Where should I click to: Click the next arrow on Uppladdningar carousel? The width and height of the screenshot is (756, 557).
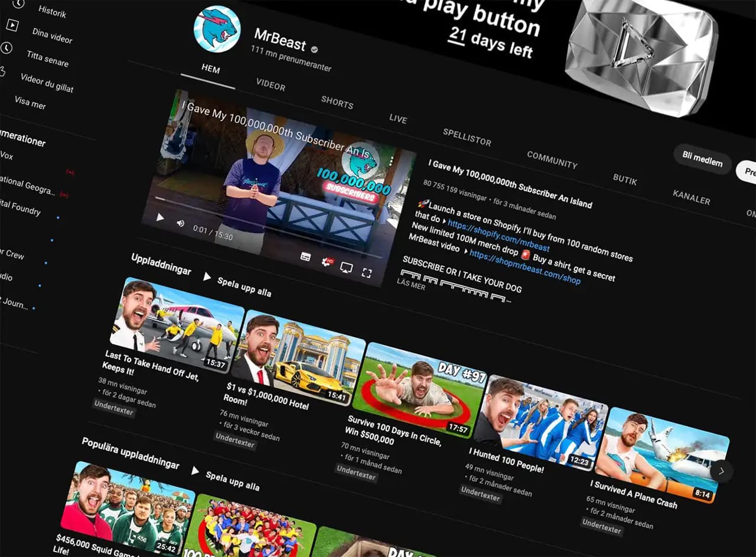click(x=721, y=471)
